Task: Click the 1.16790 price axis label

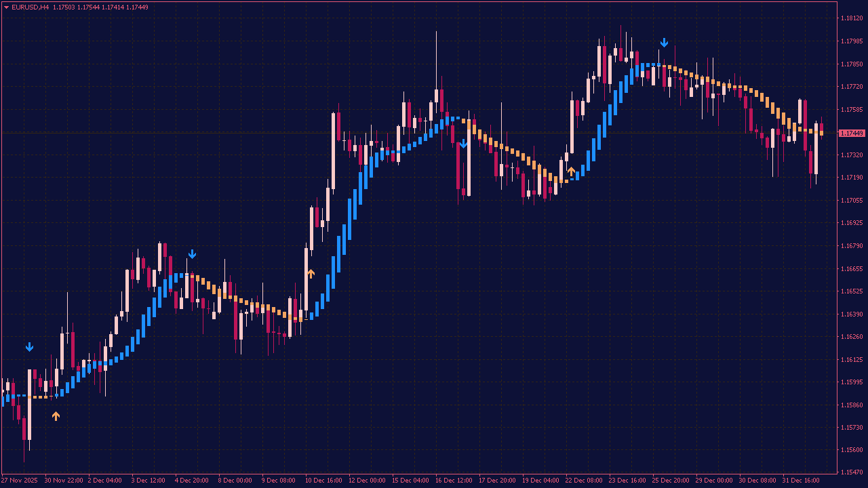Action: (x=851, y=245)
